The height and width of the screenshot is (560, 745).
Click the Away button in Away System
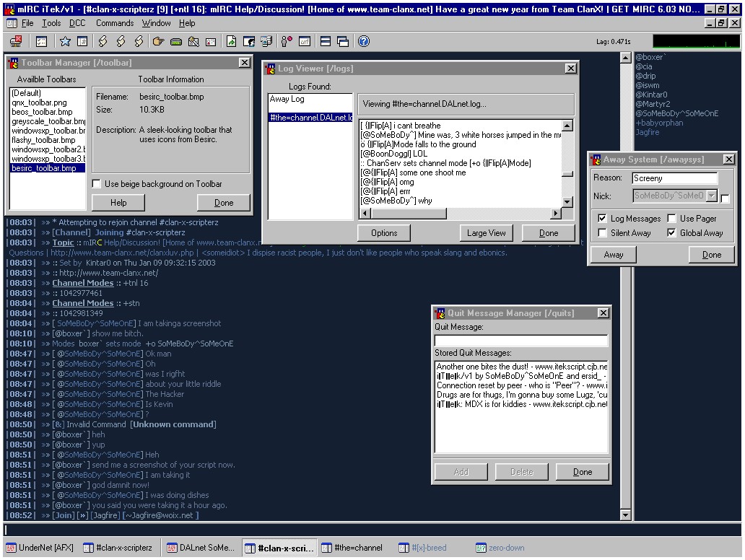tap(614, 255)
